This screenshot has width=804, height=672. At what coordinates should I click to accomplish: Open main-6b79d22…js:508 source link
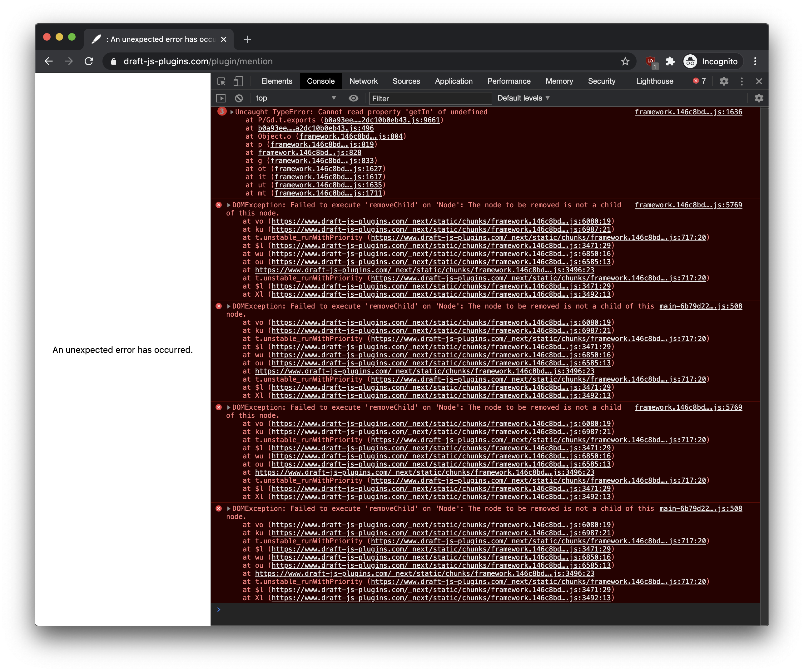click(x=701, y=306)
